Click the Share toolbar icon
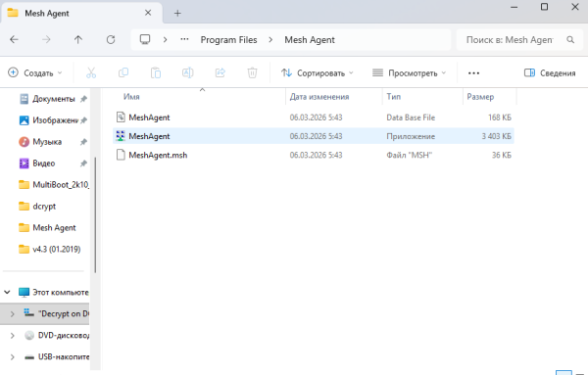 tap(220, 72)
